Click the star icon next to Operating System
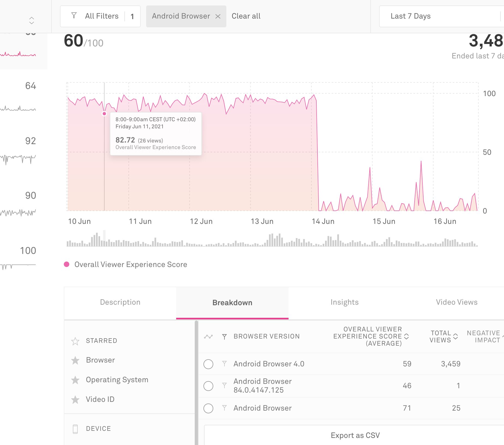504x445 pixels. [x=75, y=380]
